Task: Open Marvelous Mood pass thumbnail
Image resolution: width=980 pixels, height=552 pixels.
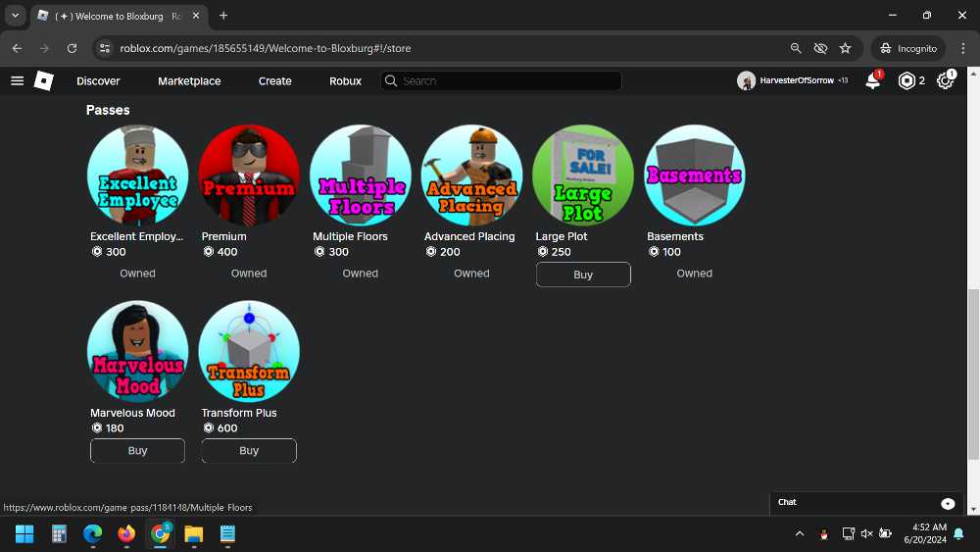Action: [x=137, y=351]
